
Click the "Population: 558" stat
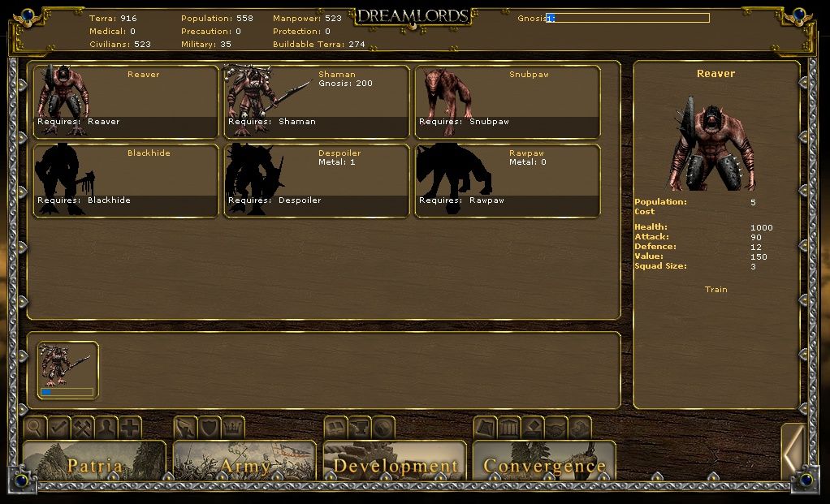[217, 18]
